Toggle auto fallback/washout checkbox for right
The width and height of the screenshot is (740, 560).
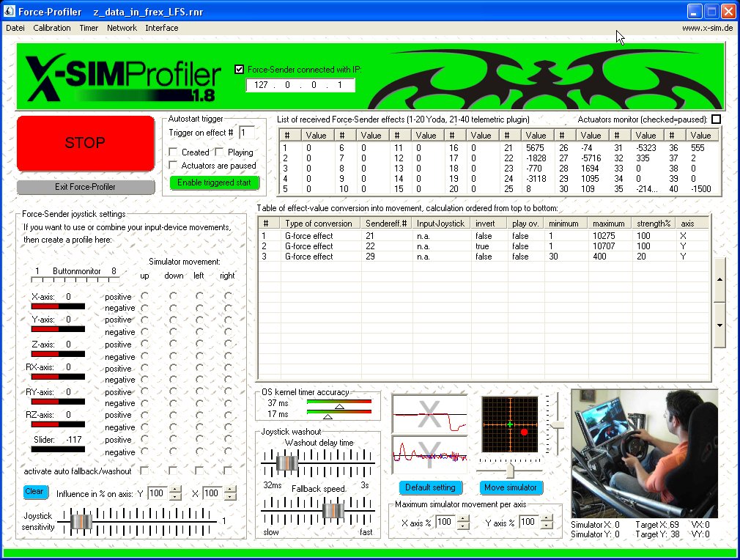click(228, 471)
